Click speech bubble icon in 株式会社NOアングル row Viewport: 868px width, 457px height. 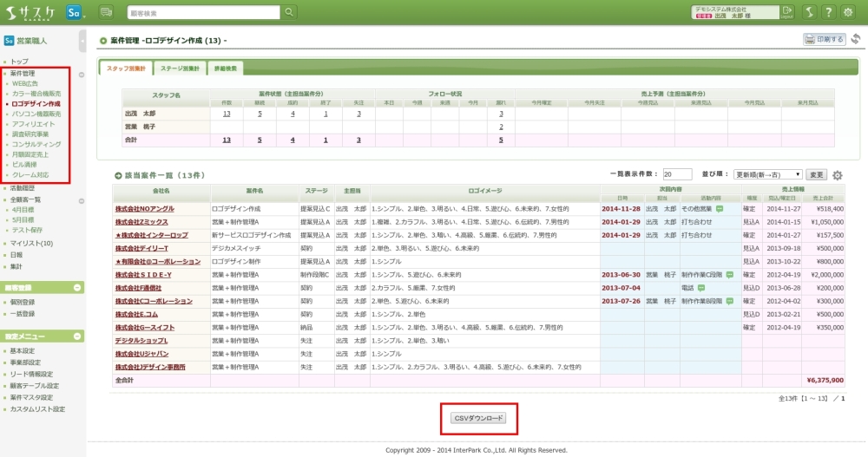[719, 209]
